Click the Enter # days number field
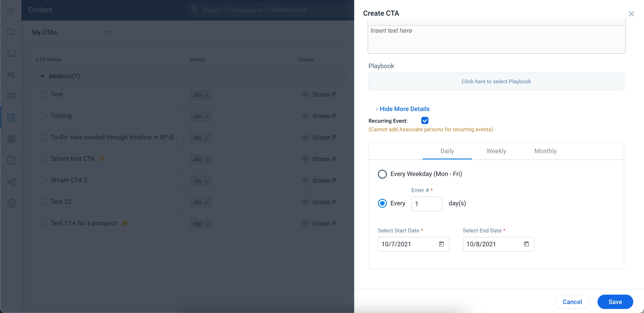644x313 pixels. [x=427, y=204]
